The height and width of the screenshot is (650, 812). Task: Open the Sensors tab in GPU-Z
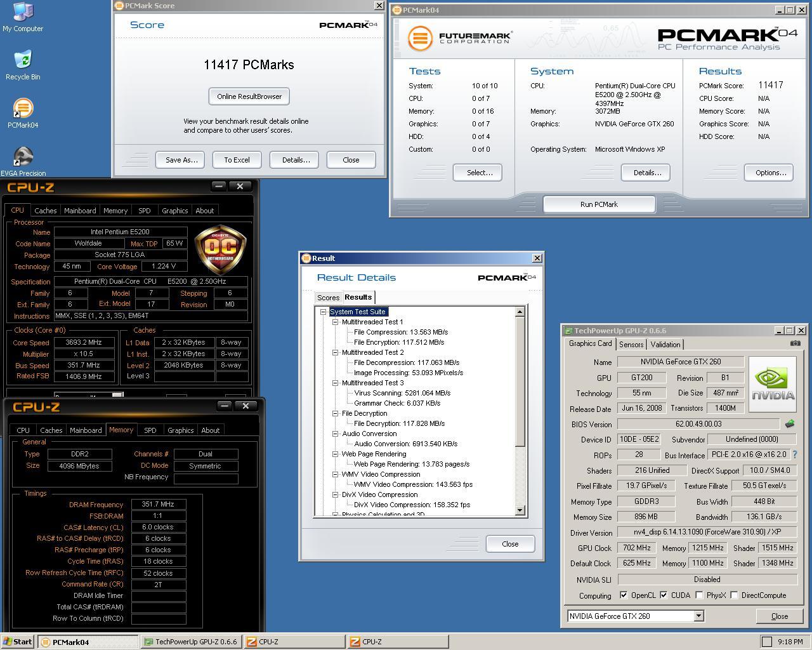tap(631, 345)
